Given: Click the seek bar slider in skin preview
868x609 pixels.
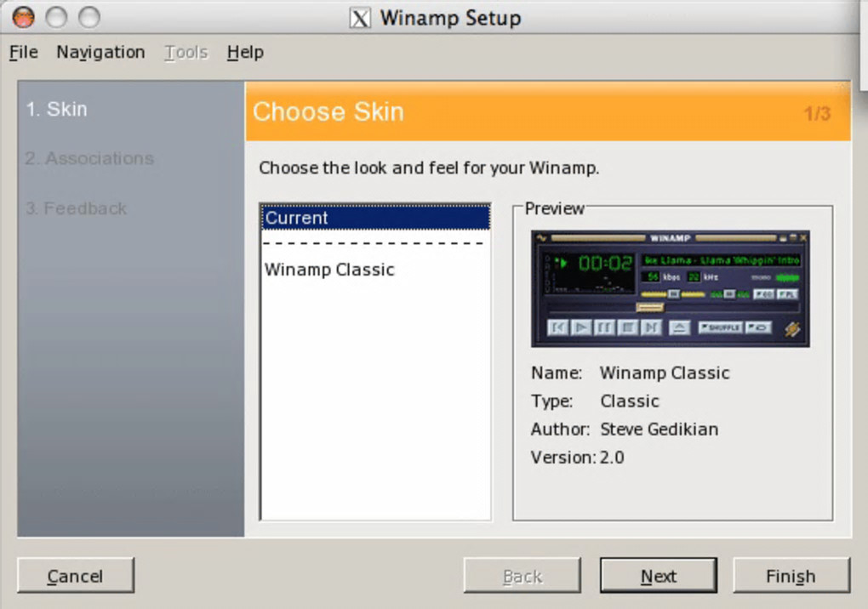Looking at the screenshot, I should point(649,307).
